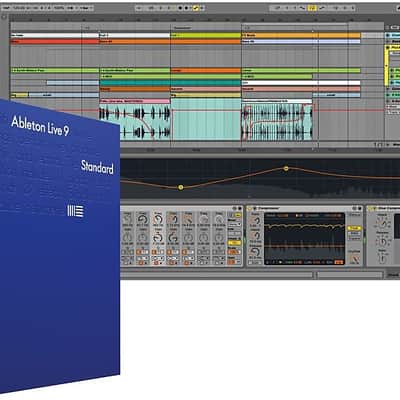This screenshot has height=400, width=400.
Task: Toggle the yellow Loop switch
Action: (x=312, y=8)
